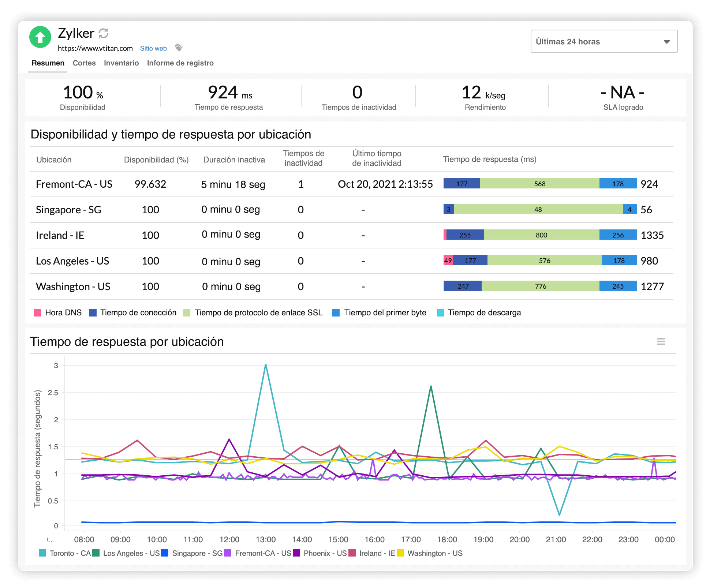
Task: Select the Singapore - SG location row
Action: click(x=351, y=210)
